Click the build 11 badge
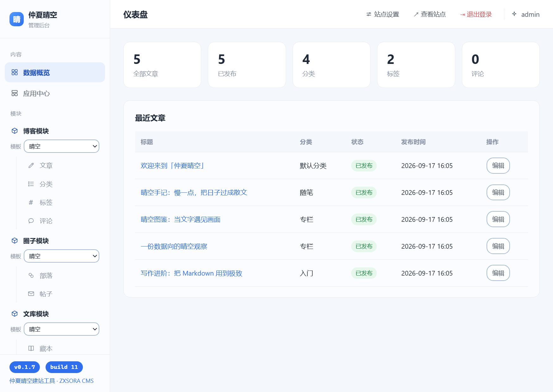 (x=64, y=367)
